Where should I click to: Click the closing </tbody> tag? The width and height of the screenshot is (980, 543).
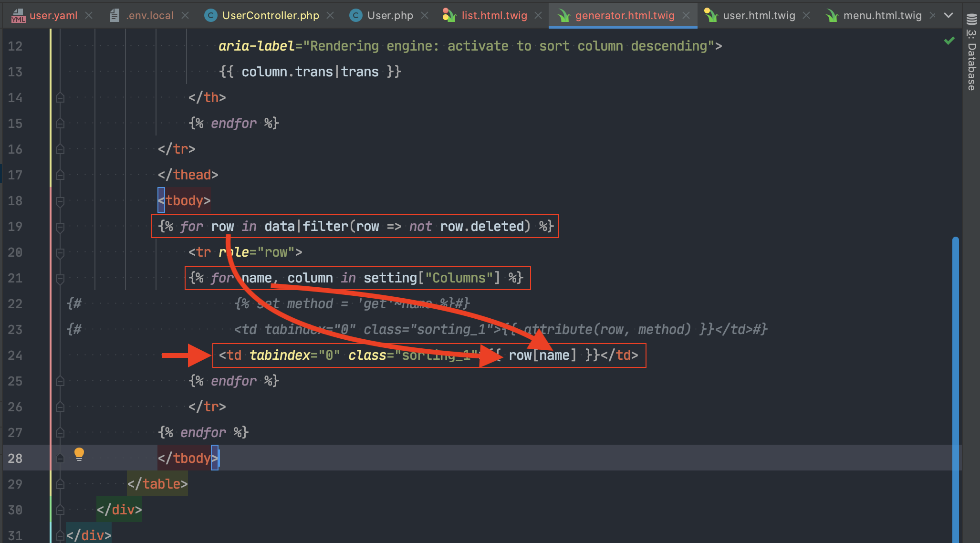point(188,459)
